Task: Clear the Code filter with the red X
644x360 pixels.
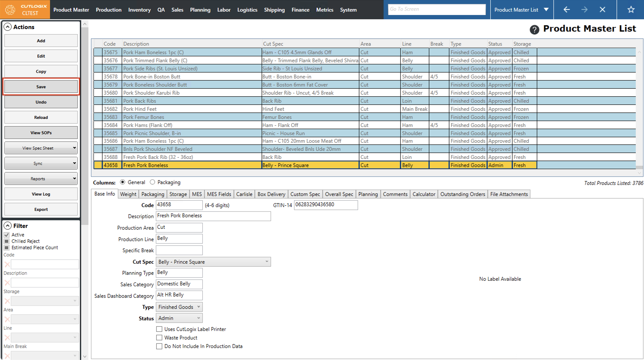Action: pyautogui.click(x=7, y=264)
